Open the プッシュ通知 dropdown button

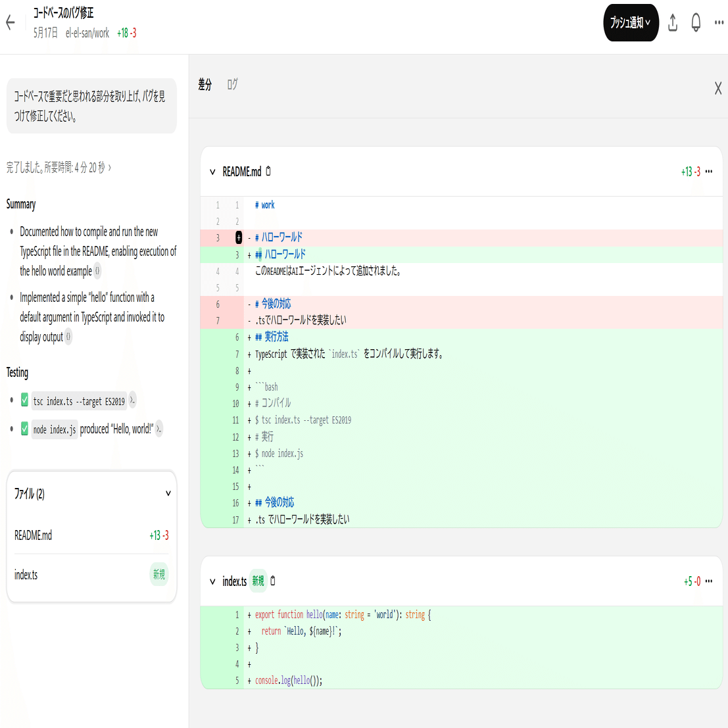[631, 23]
